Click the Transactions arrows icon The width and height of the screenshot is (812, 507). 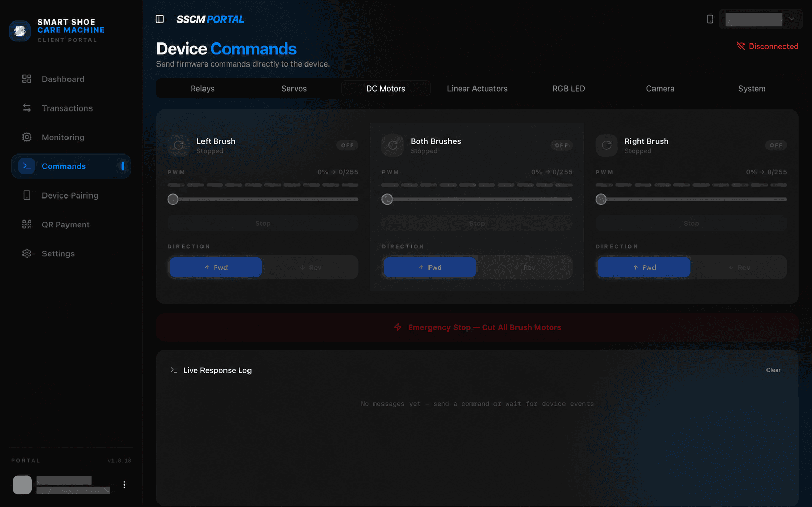click(27, 108)
